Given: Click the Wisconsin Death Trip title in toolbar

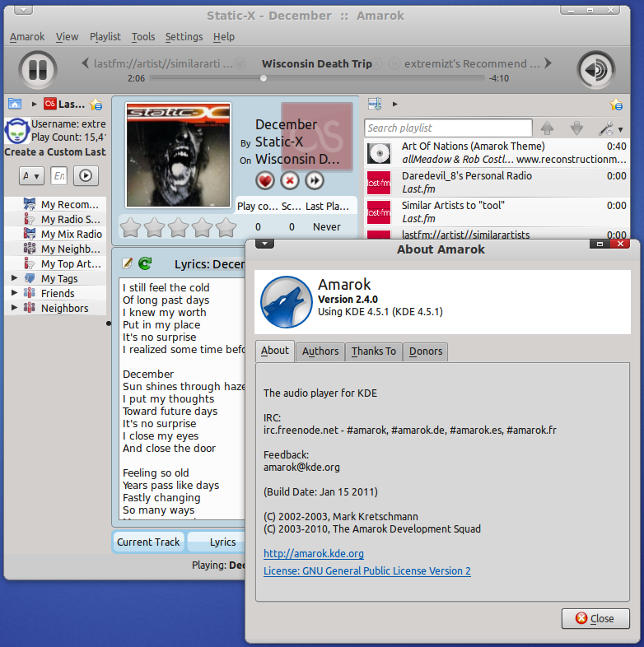Looking at the screenshot, I should coord(316,63).
